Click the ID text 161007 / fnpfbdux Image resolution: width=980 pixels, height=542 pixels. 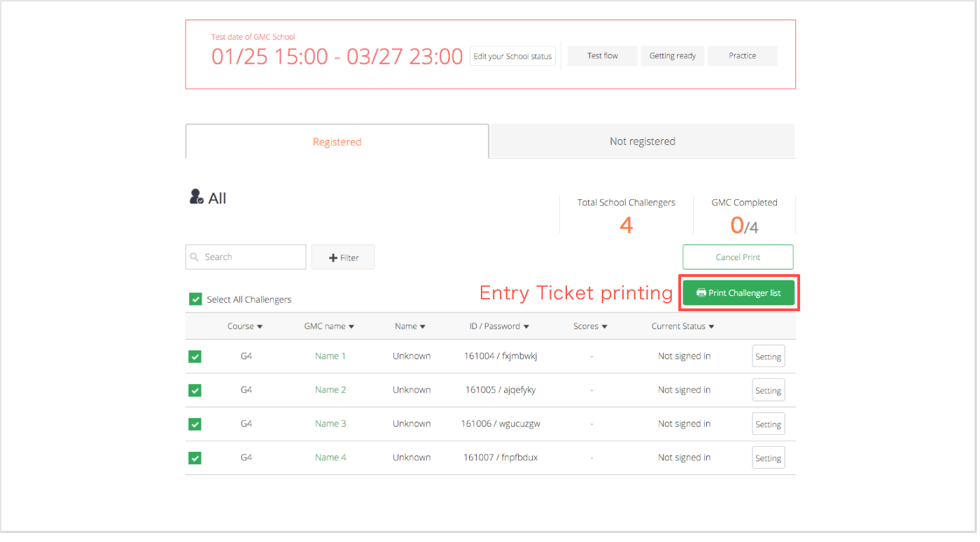coord(500,457)
